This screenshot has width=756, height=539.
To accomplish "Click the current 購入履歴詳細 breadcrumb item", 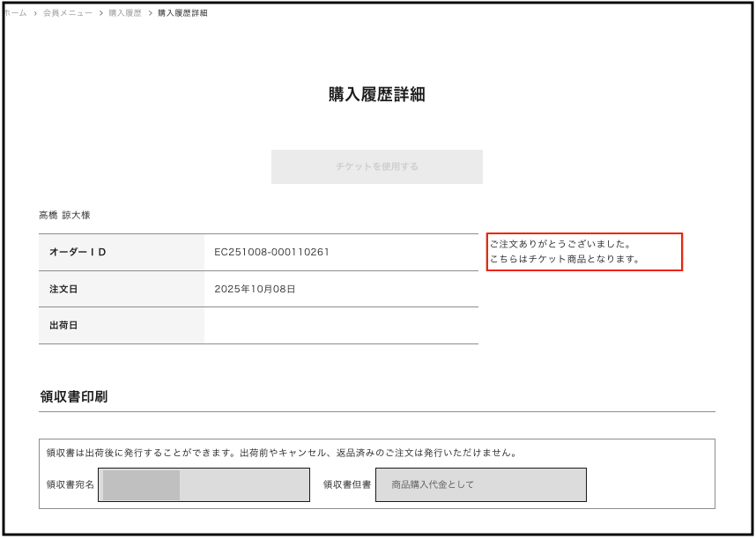I will pos(182,13).
